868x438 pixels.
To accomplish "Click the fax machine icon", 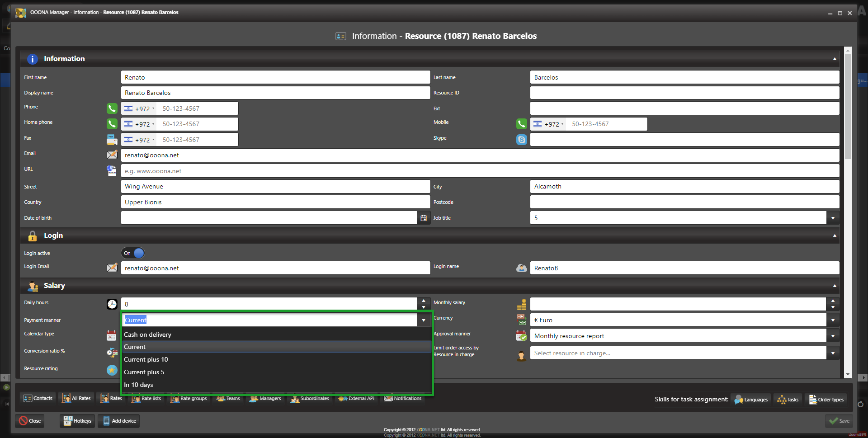I will pyautogui.click(x=112, y=140).
